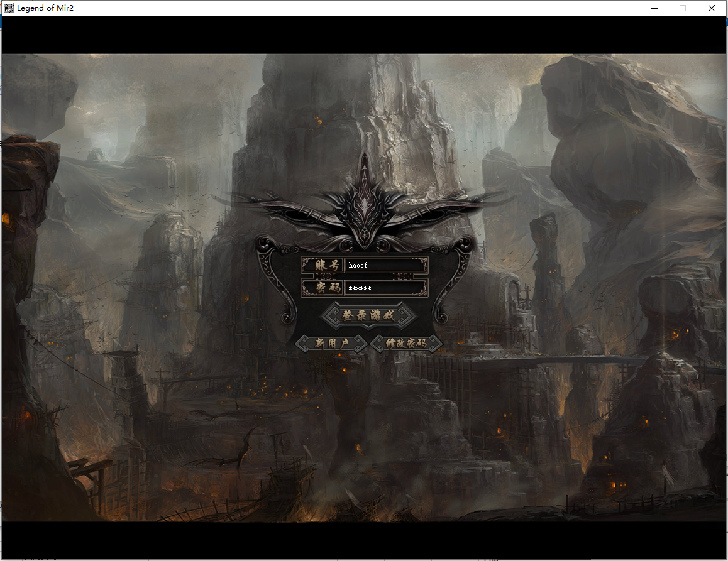
Task: Click the black letterbox bar above the artwork
Action: 365,35
